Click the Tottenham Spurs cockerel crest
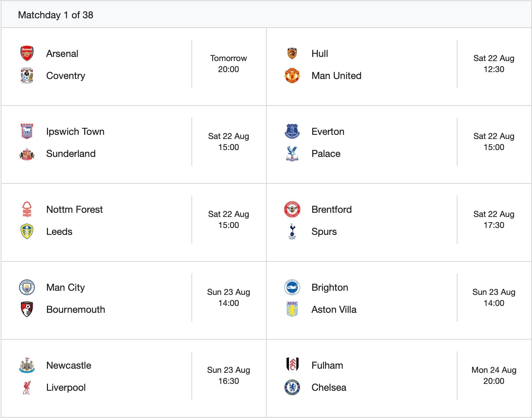This screenshot has width=532, height=418. click(x=292, y=231)
